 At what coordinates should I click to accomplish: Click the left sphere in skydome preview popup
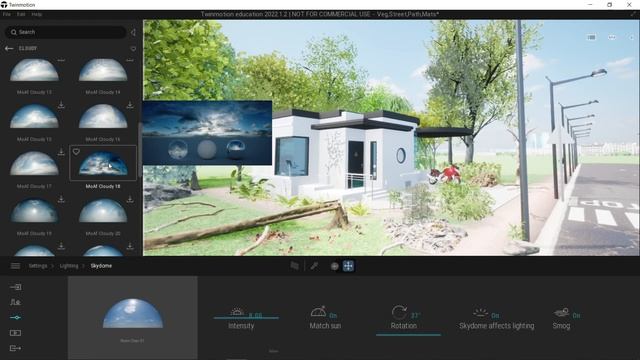178,149
